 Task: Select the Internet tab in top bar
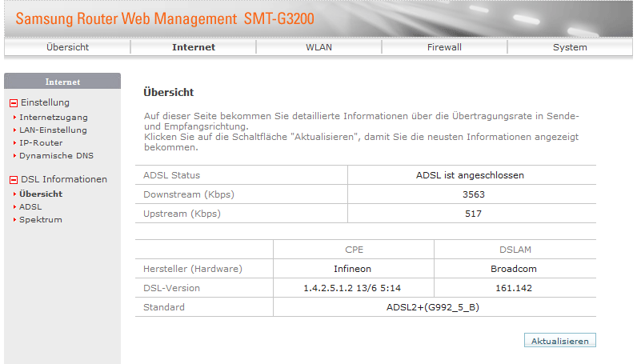[x=194, y=47]
